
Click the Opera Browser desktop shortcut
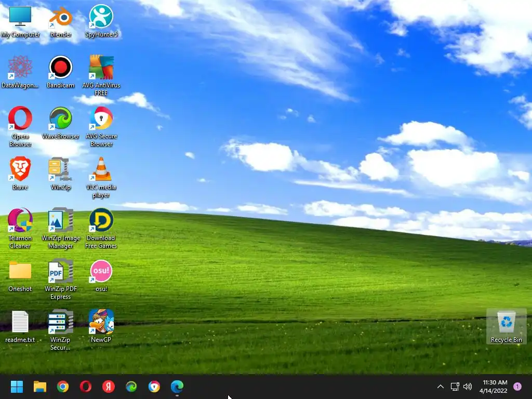tap(20, 127)
